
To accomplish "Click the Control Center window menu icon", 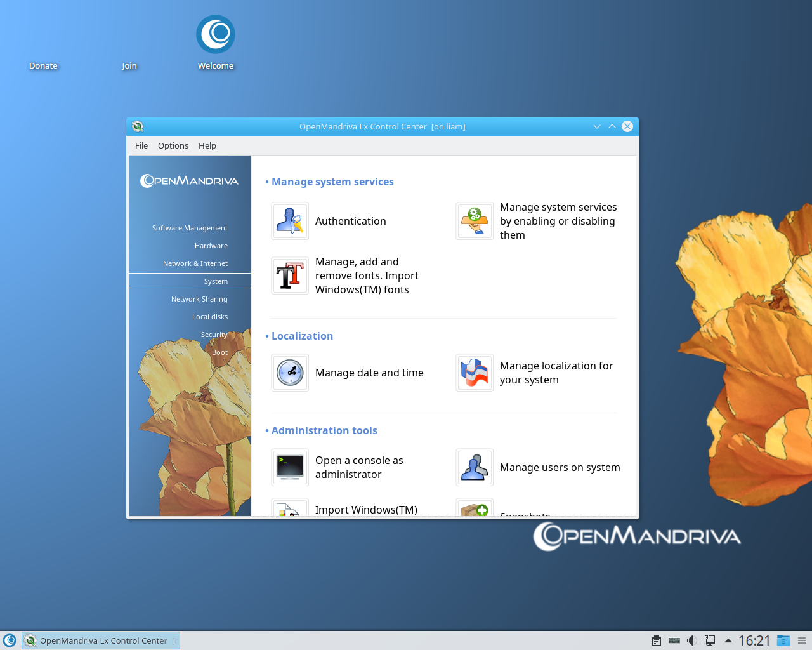I will click(138, 126).
